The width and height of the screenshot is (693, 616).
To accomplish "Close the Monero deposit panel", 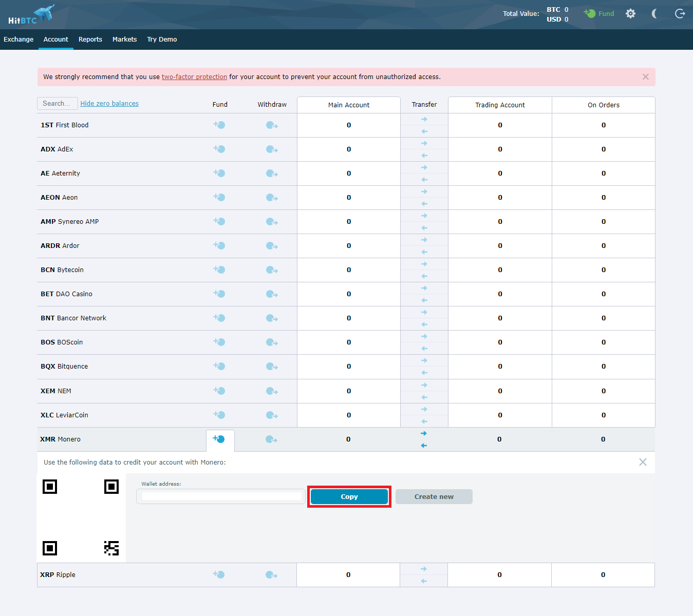I will (643, 462).
